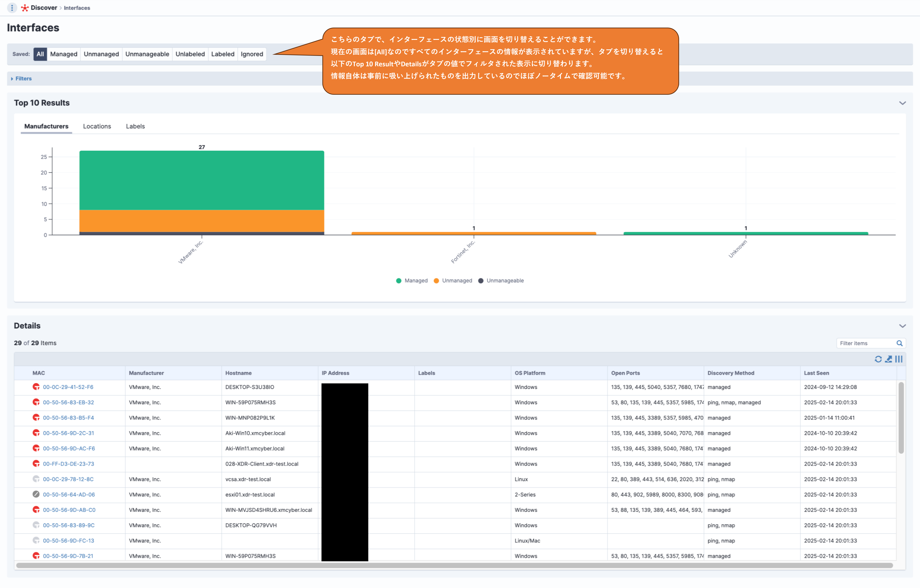Click the unmanageable slash icon for esxi01 row
920x588 pixels.
coord(36,494)
